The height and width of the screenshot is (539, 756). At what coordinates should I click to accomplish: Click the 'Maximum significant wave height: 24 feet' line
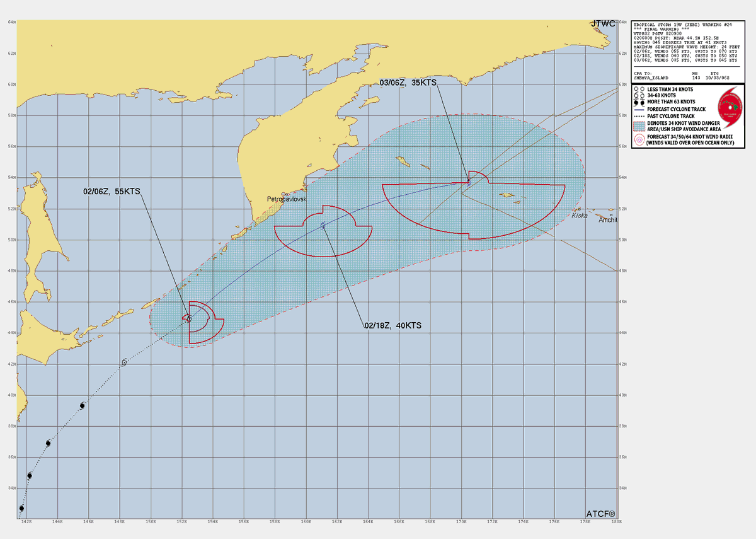(x=687, y=47)
